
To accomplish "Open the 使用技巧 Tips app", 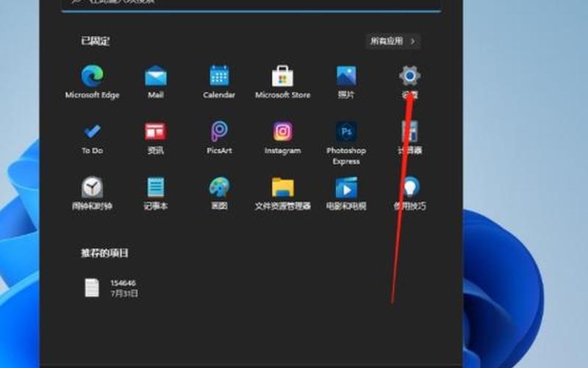I will pos(409,194).
